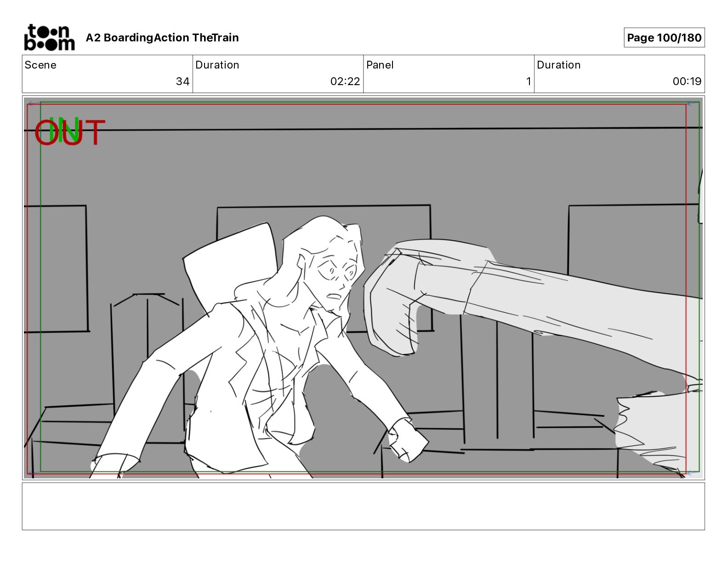Click the green 'IN' camera label
Screen dimensions: 728x563
pos(64,129)
